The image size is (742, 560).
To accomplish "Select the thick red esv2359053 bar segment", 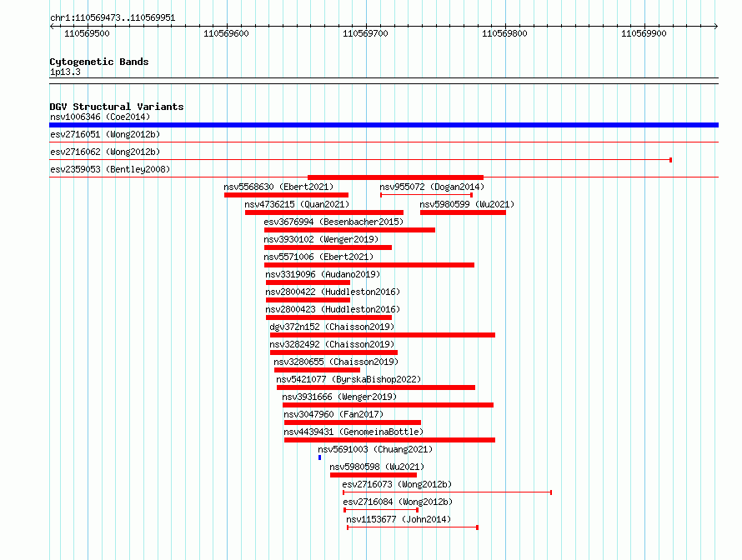I will pyautogui.click(x=396, y=177).
